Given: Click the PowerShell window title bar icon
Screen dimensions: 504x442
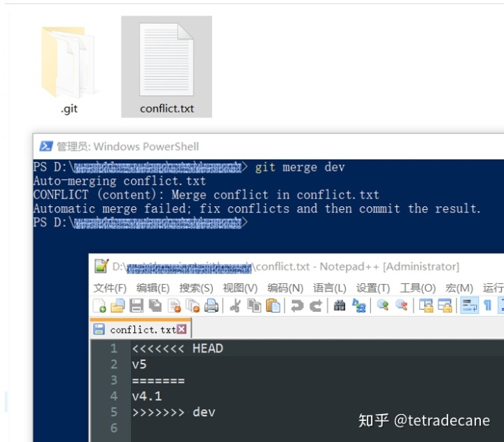Looking at the screenshot, I should pyautogui.click(x=46, y=146).
